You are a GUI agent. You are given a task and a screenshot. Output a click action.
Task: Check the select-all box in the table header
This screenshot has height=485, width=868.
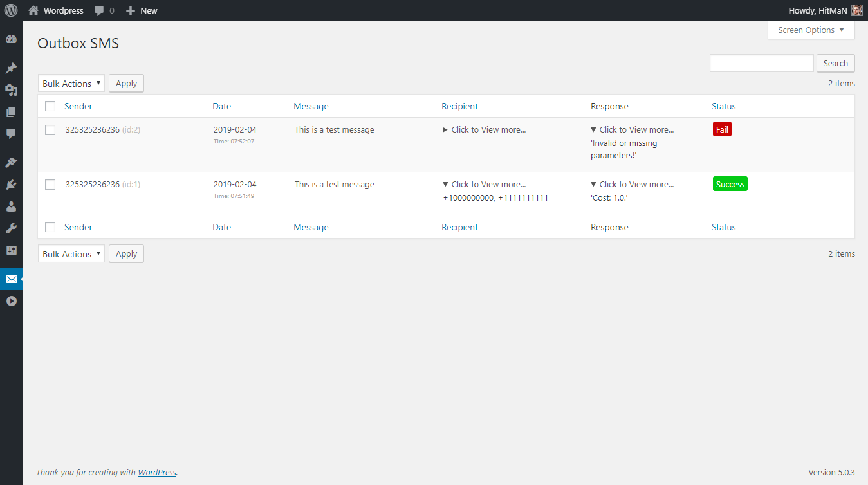click(50, 106)
